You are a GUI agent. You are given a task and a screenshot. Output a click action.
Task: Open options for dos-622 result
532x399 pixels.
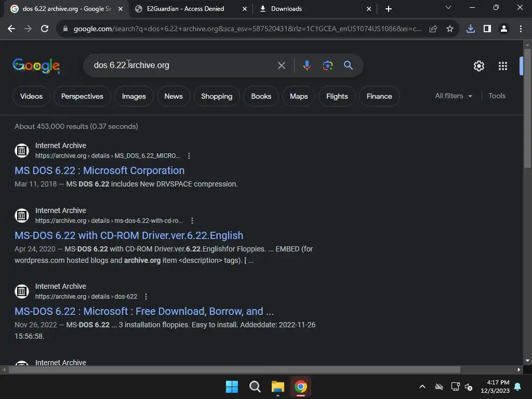point(146,297)
